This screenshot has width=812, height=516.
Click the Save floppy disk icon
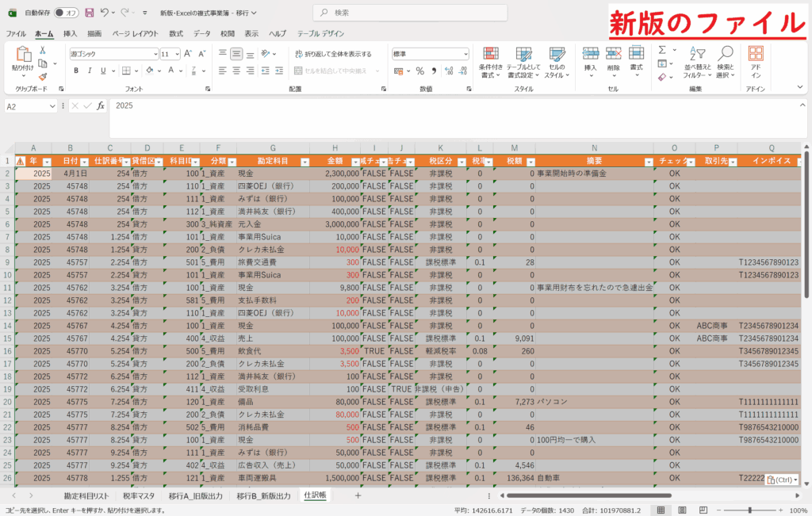click(x=89, y=13)
